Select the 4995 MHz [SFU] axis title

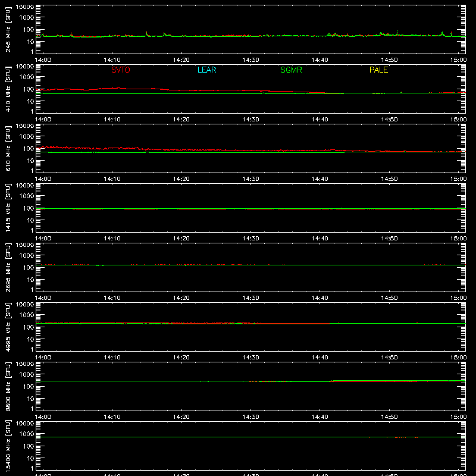pos(8,327)
